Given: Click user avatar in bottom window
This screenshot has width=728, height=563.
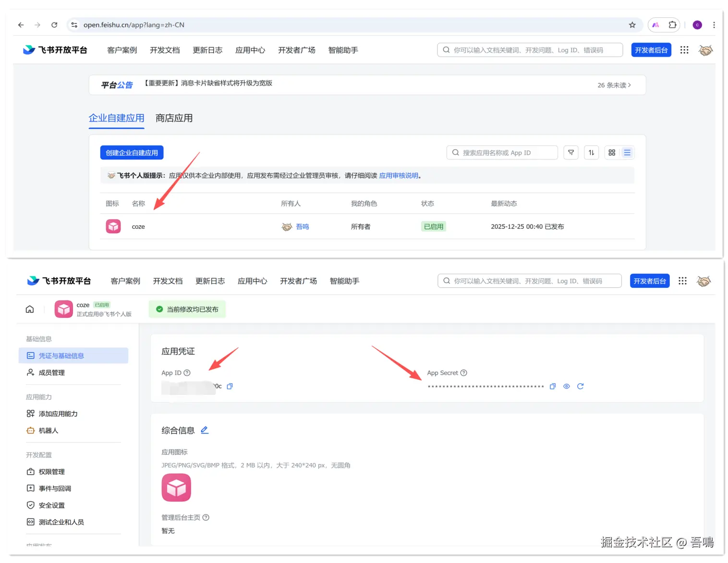Looking at the screenshot, I should pos(704,281).
